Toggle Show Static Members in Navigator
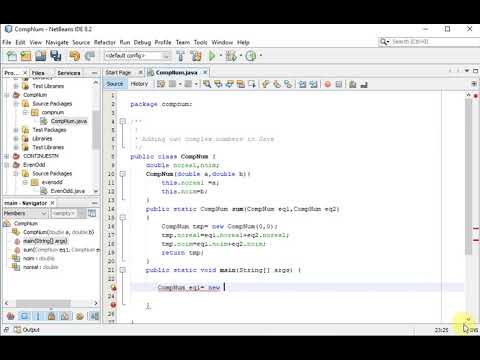Image resolution: width=480 pixels, height=360 pixels. 38,316
